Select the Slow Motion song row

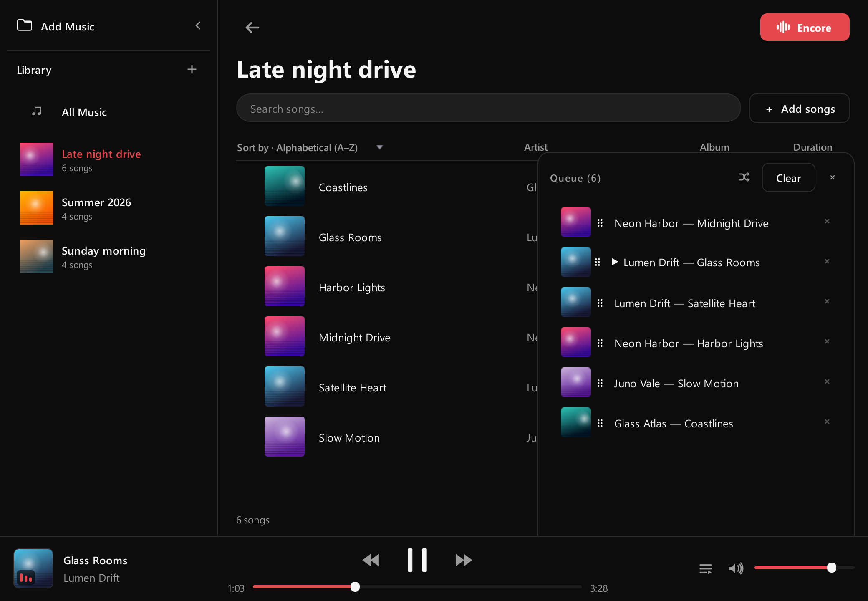386,437
